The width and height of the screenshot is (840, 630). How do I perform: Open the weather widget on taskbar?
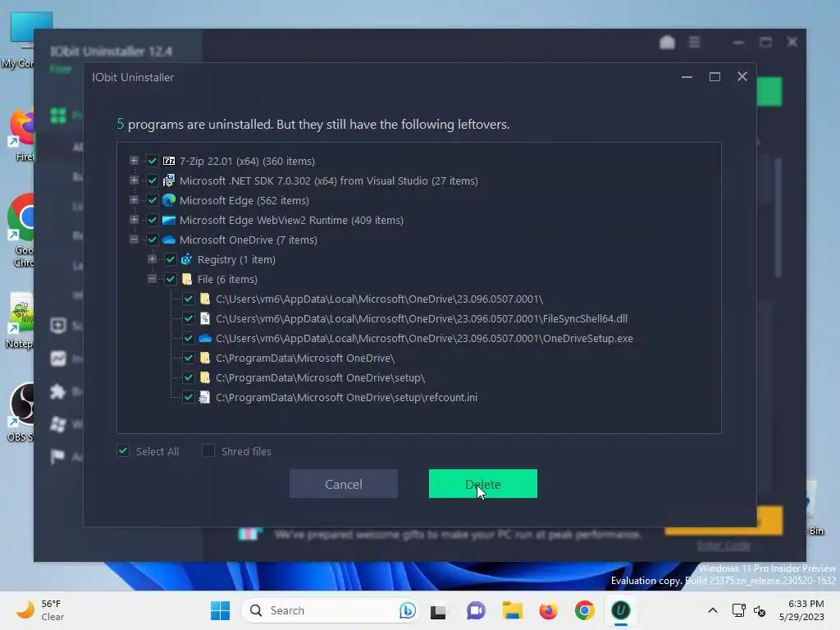click(40, 610)
